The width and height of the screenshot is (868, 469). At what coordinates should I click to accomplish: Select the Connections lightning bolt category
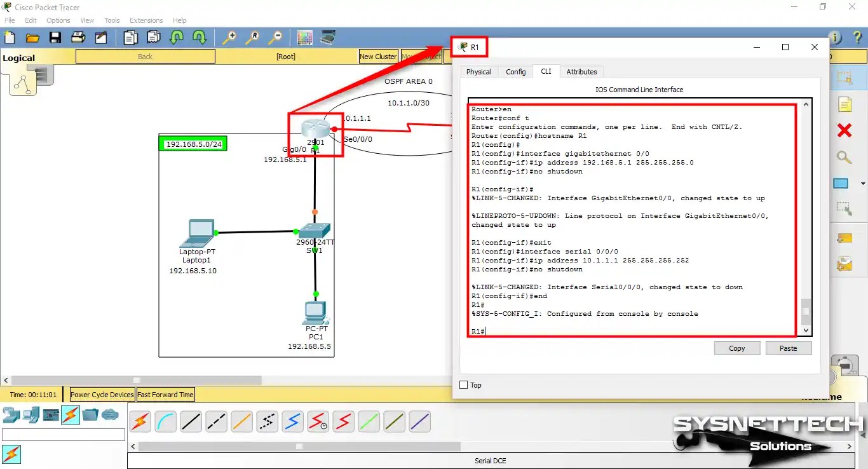tap(71, 415)
